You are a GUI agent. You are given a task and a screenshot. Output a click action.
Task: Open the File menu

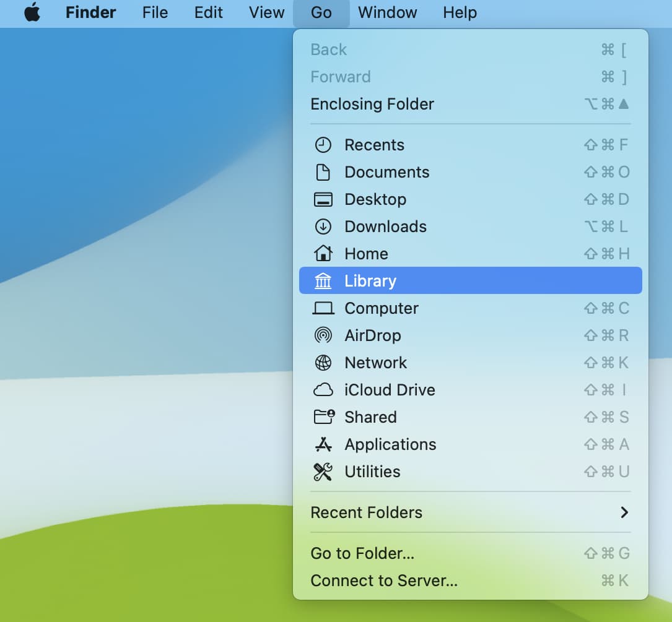(x=155, y=12)
